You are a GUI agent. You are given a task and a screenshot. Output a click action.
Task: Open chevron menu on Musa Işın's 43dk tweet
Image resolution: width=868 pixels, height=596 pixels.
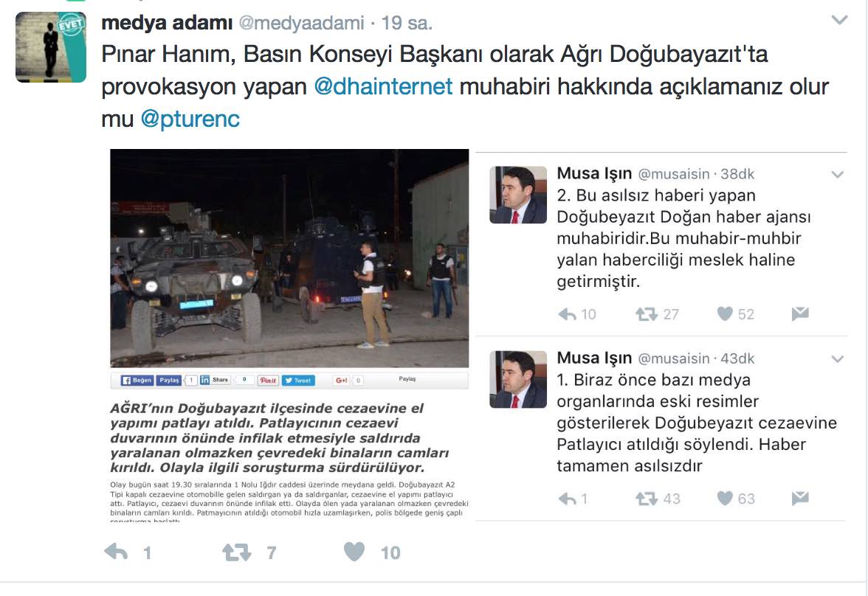click(x=838, y=359)
